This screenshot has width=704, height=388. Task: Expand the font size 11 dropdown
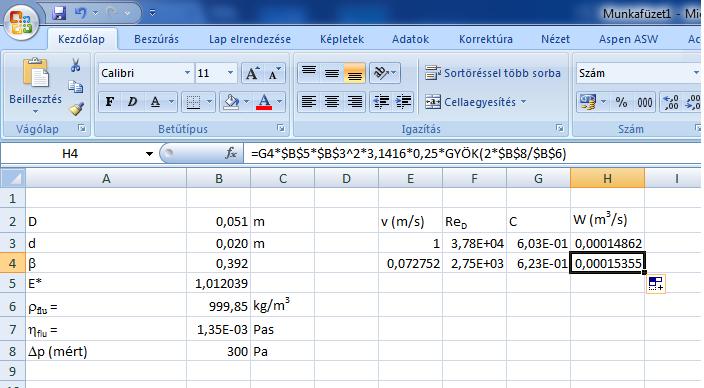click(x=230, y=73)
